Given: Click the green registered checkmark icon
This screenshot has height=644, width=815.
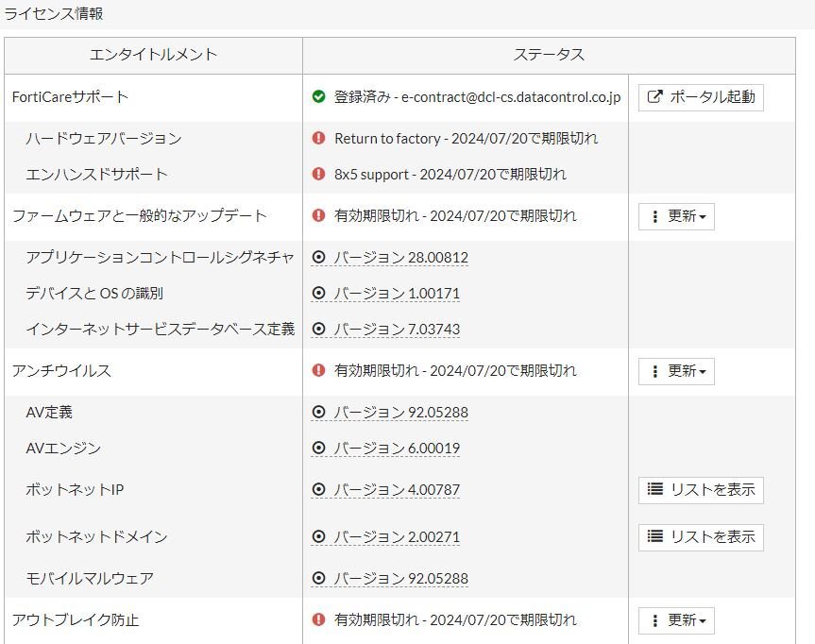Looking at the screenshot, I should (318, 97).
